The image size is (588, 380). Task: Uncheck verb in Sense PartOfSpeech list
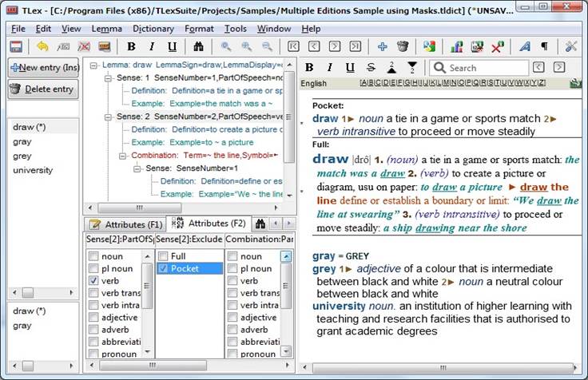click(94, 281)
